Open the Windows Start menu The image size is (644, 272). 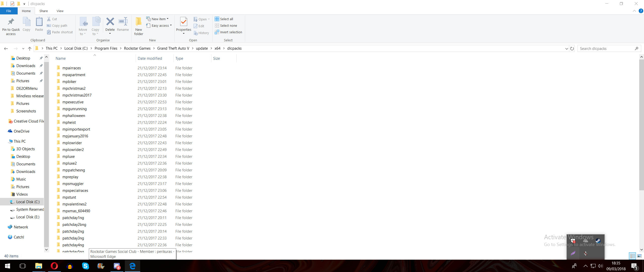click(8, 266)
